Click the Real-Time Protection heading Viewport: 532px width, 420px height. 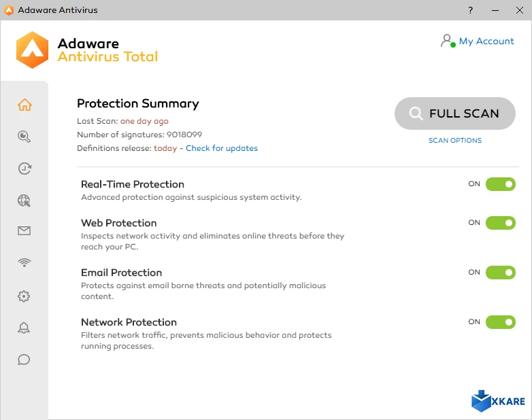click(133, 184)
